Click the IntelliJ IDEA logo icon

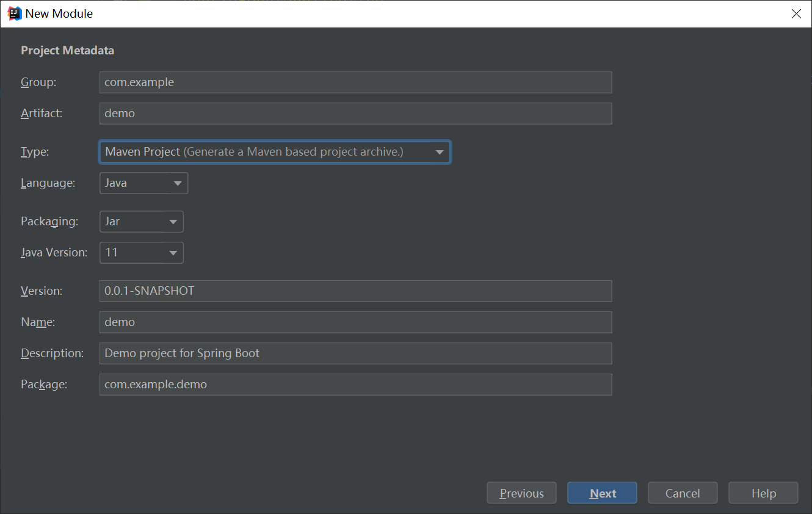tap(14, 13)
